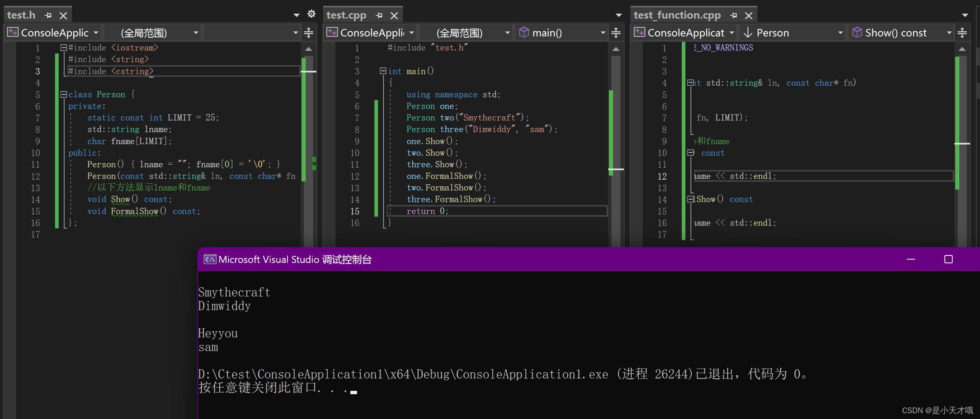Switch to the test_function.cpp tab
The height and width of the screenshot is (419, 980).
[677, 15]
